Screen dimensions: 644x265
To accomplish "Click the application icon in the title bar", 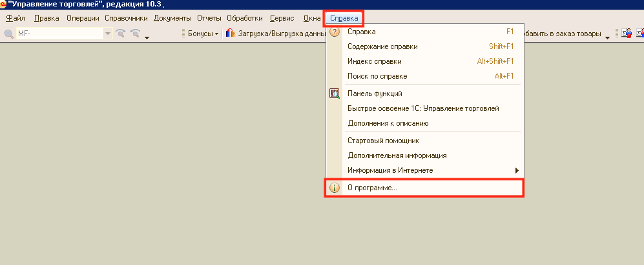I will click(x=3, y=5).
